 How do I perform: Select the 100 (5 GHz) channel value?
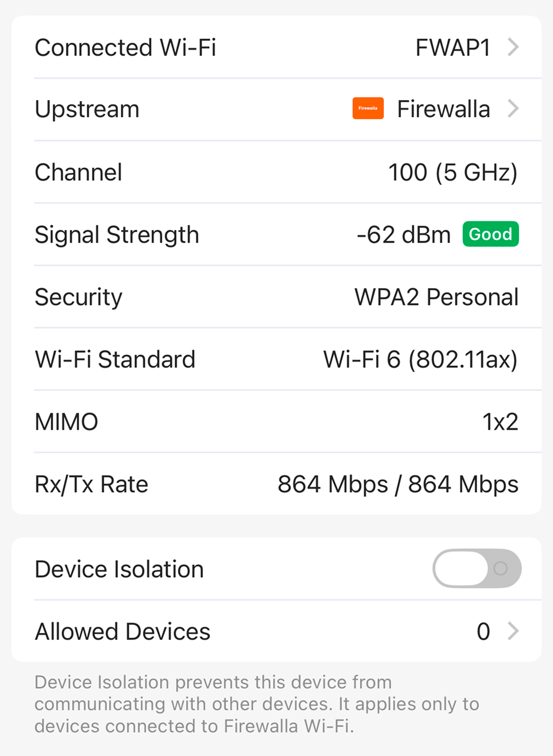452,172
